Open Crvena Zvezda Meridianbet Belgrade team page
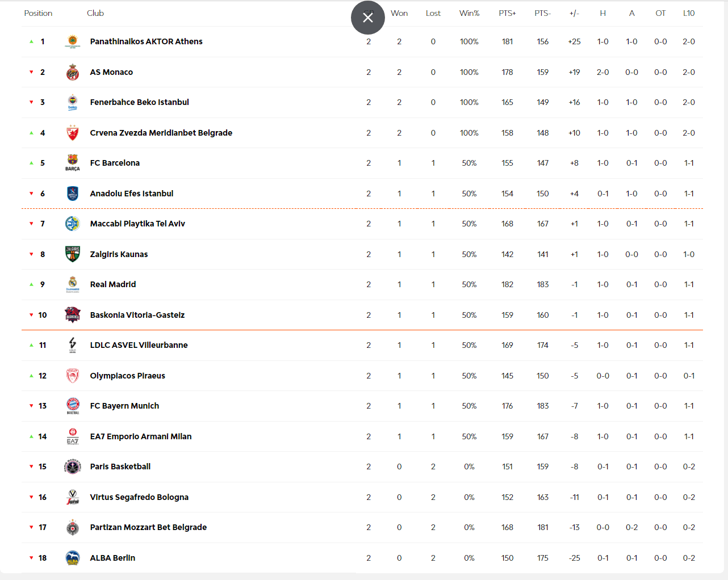Viewport: 728px width, 580px height. point(161,133)
